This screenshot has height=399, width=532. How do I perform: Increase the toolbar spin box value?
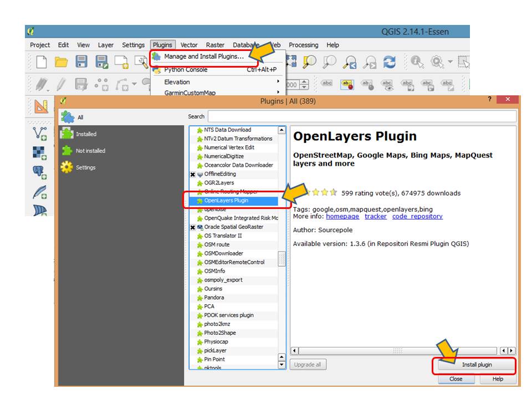pos(305,82)
